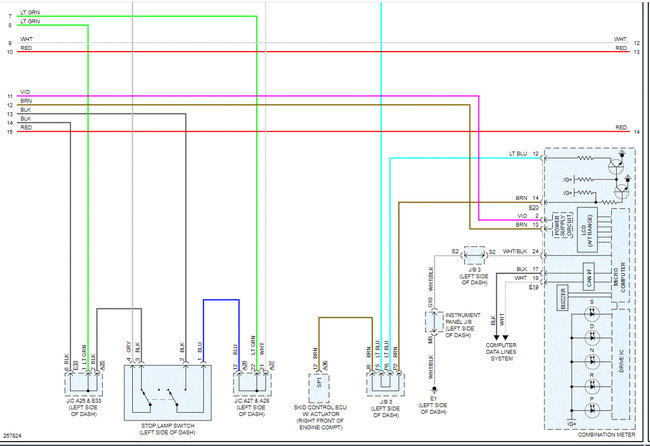Click the BRN 13 terminal label
The image size is (650, 446).
pyautogui.click(x=527, y=225)
